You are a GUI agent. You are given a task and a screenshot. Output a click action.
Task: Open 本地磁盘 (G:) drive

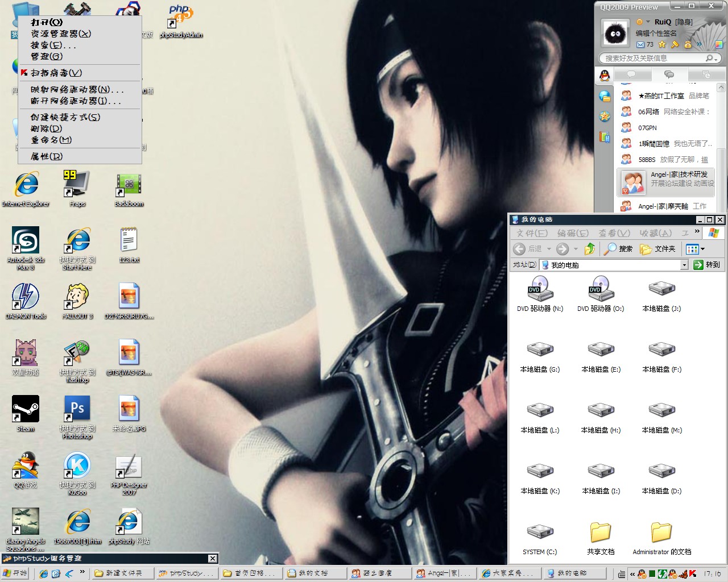(x=540, y=357)
